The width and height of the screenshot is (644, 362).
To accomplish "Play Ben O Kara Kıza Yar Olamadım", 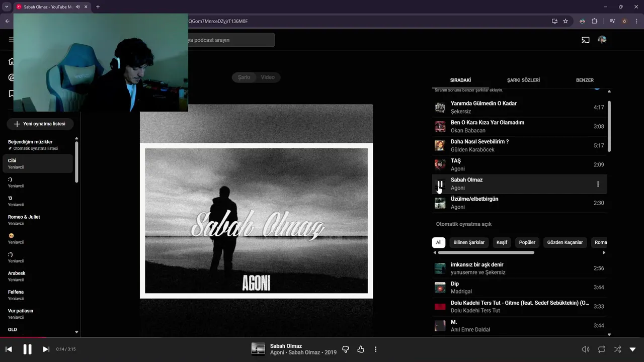I will (519, 126).
